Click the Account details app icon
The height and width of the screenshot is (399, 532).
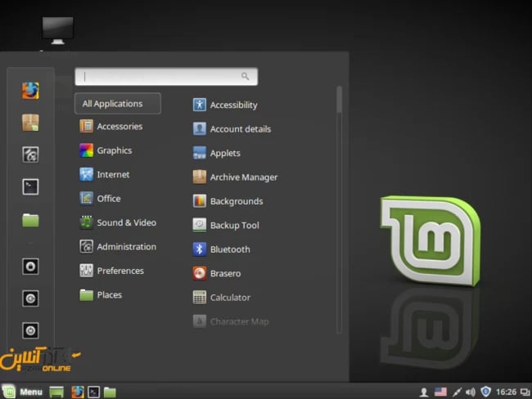coord(199,129)
